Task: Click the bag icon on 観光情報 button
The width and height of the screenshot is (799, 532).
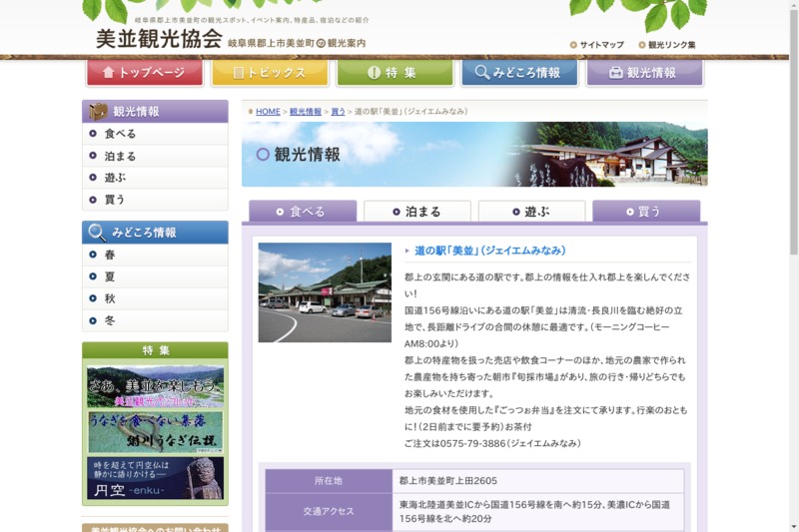Action: coord(615,73)
